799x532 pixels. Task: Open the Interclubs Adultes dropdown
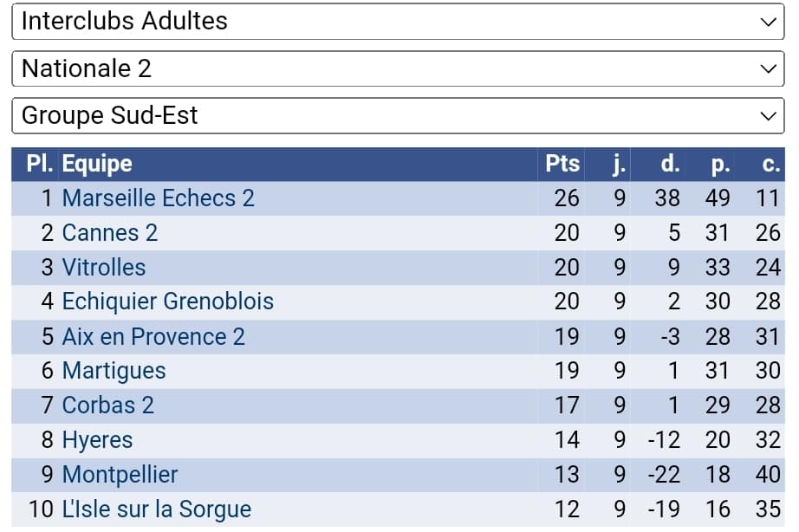(398, 22)
